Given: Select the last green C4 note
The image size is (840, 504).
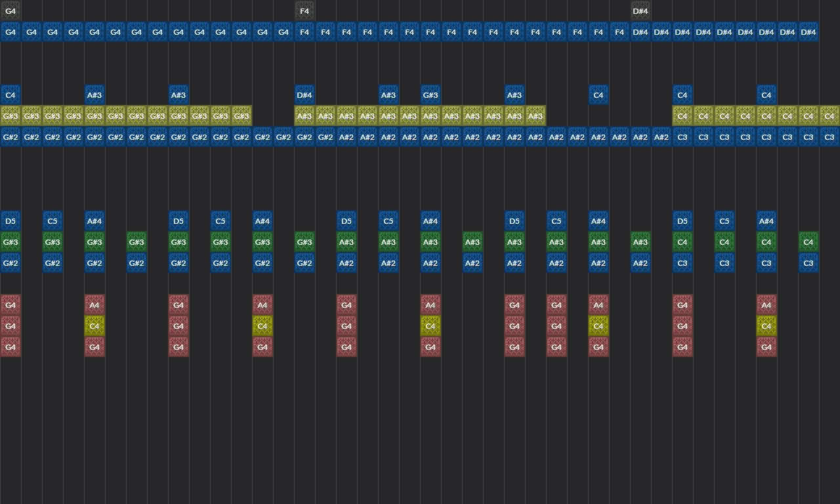Looking at the screenshot, I should point(808,242).
